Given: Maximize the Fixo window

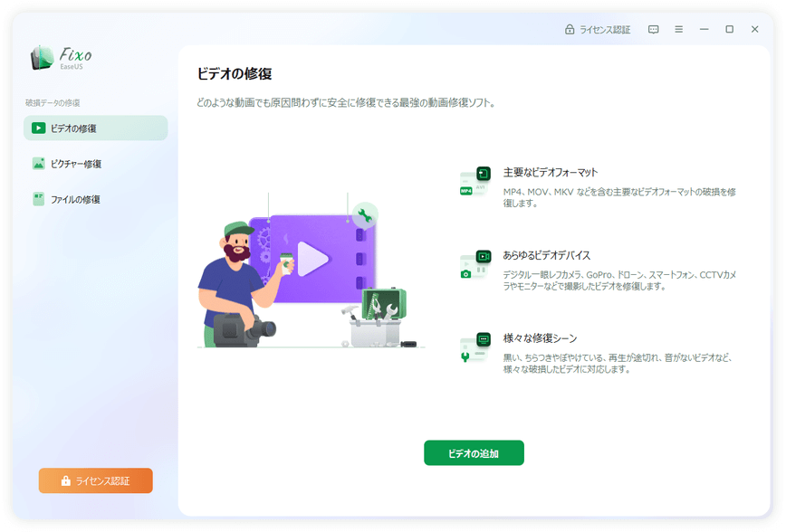Looking at the screenshot, I should (729, 30).
